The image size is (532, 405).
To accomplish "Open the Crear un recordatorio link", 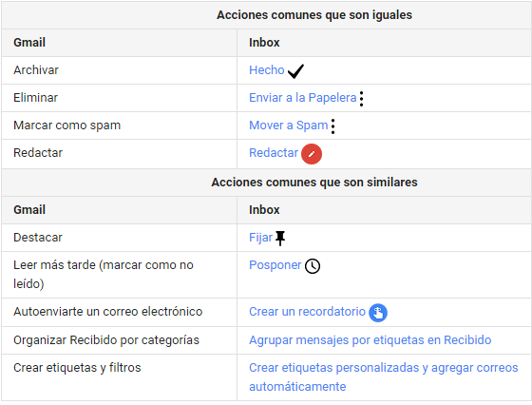I will [x=307, y=312].
